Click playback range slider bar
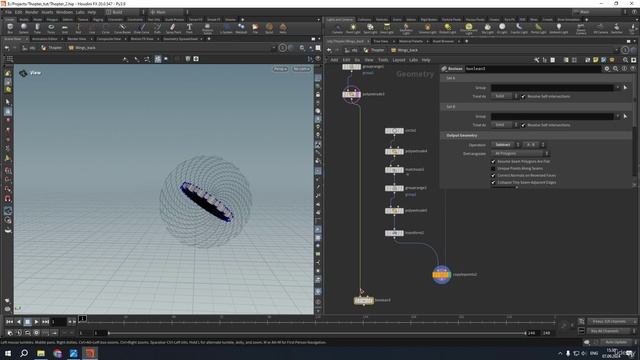 (317, 333)
